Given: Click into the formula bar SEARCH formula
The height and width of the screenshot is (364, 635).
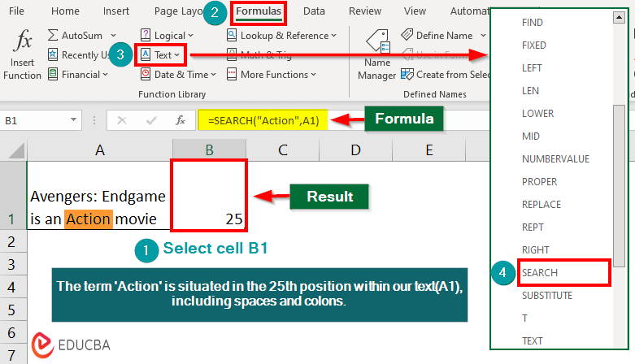Looking at the screenshot, I should tap(263, 121).
